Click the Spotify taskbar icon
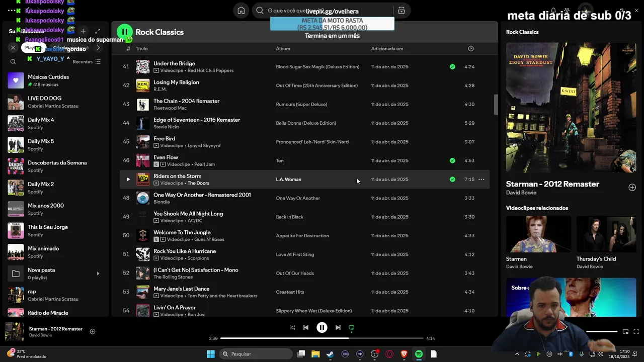This screenshot has width=644, height=362. click(419, 354)
